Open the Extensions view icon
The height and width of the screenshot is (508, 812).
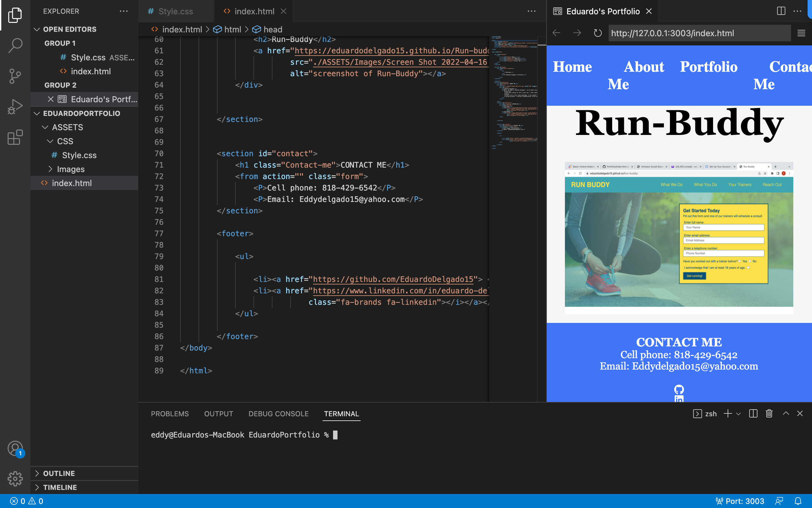click(15, 137)
